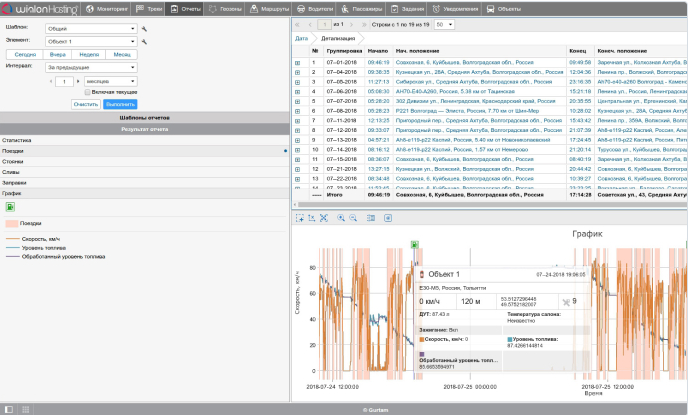689x415 pixels.
Task: Click the first chart toolbar icon
Action: tap(299, 217)
